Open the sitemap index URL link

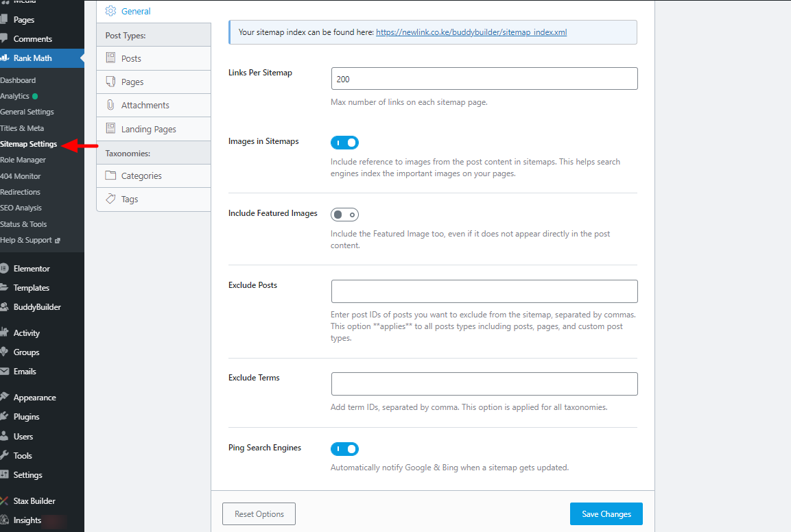pyautogui.click(x=471, y=32)
